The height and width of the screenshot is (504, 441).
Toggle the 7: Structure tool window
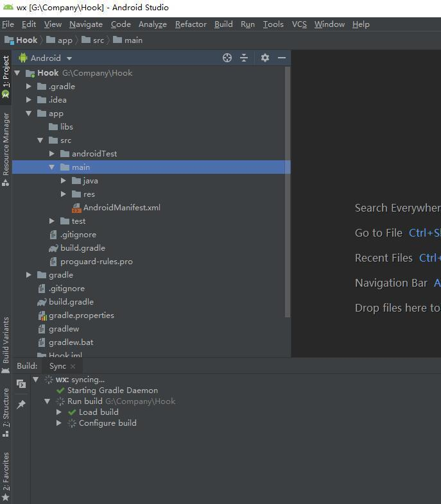click(x=6, y=413)
